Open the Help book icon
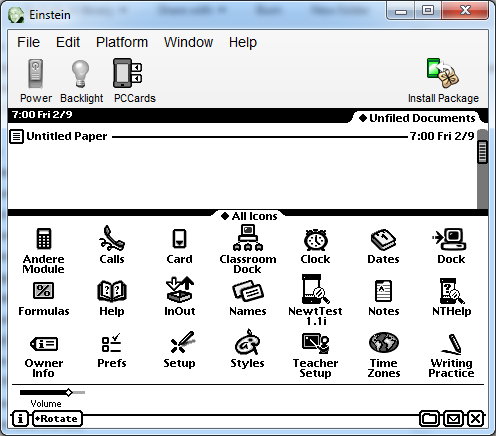 coord(112,299)
